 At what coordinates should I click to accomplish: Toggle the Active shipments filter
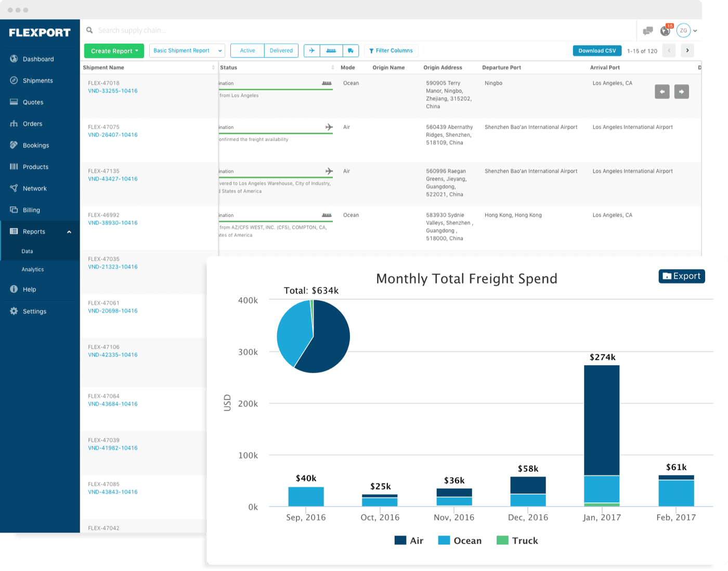tap(248, 50)
